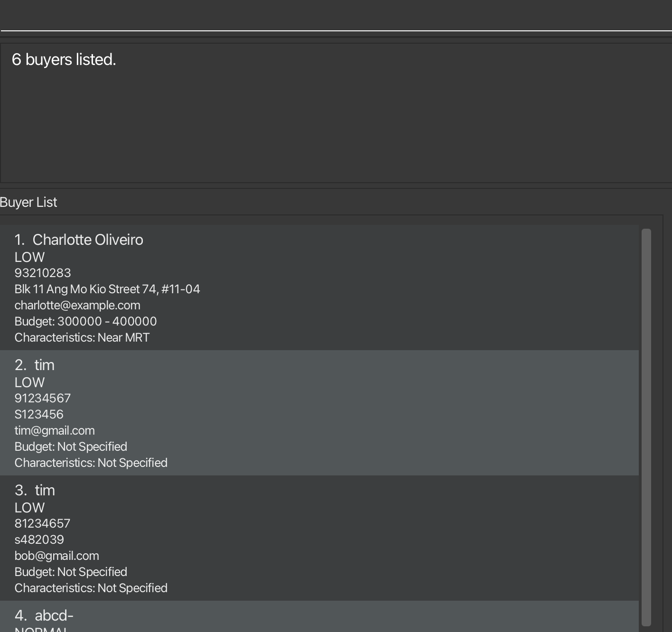Select buyer 1. Charlotte Oliveiro
The width and height of the screenshot is (672, 632).
click(319, 288)
